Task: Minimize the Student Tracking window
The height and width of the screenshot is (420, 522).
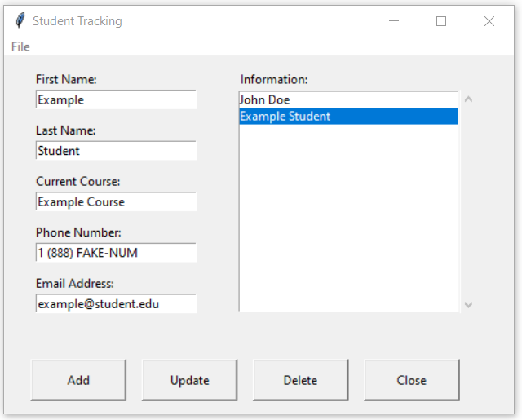Action: click(394, 21)
